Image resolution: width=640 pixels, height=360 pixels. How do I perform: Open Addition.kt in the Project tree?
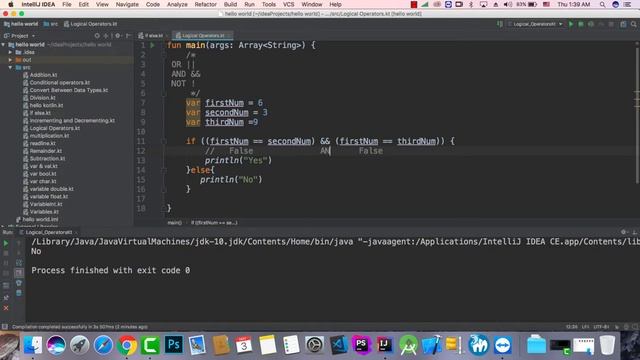(x=43, y=75)
